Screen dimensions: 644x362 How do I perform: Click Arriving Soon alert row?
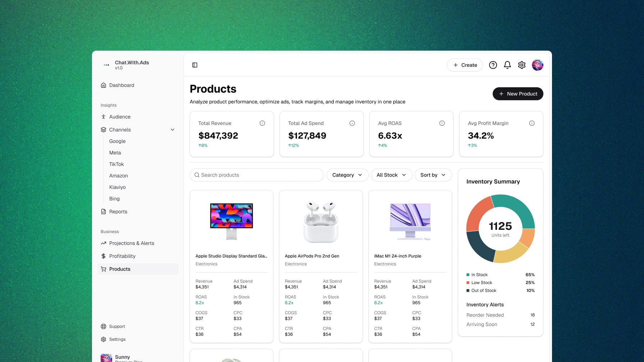pos(501,324)
